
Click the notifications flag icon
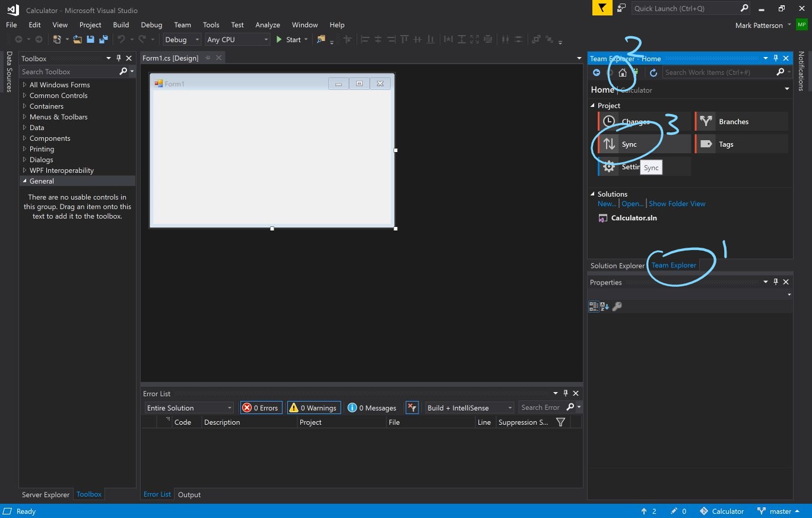click(x=602, y=8)
